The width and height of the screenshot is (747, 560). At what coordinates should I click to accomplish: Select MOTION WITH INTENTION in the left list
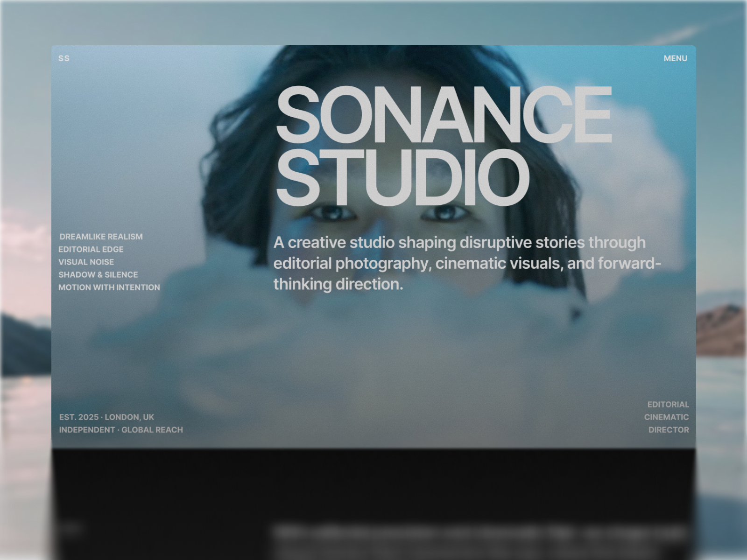[109, 288]
